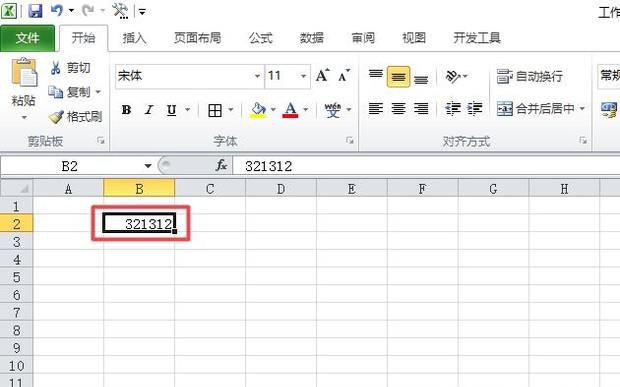Toggle align text right

click(x=421, y=108)
